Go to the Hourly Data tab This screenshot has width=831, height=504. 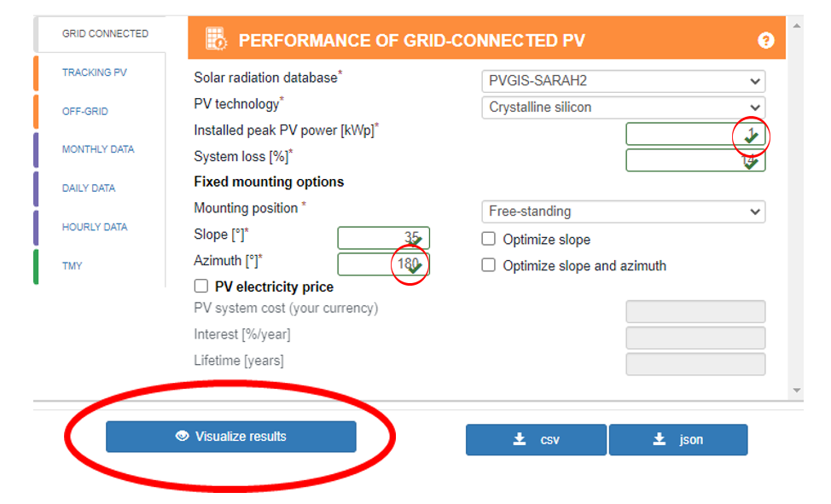pos(95,228)
